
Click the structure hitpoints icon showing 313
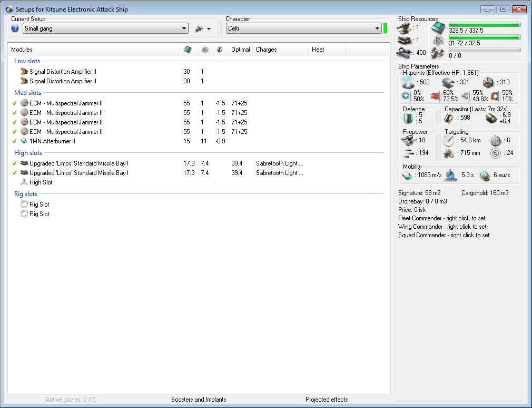point(488,82)
